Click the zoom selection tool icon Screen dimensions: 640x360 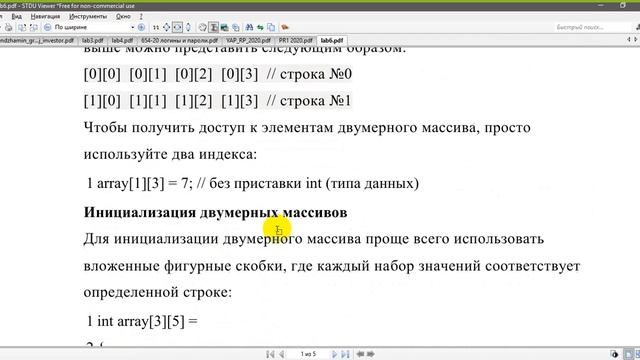point(236,27)
